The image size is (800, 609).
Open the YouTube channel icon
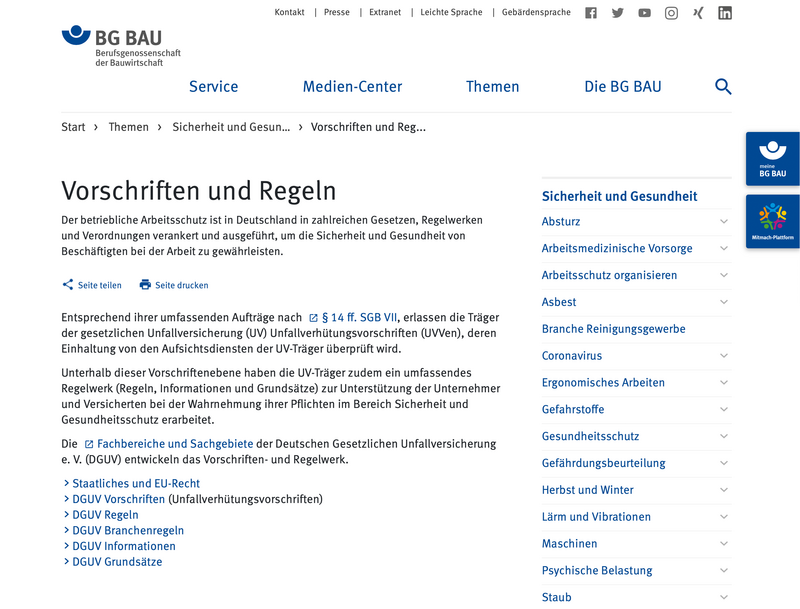644,13
